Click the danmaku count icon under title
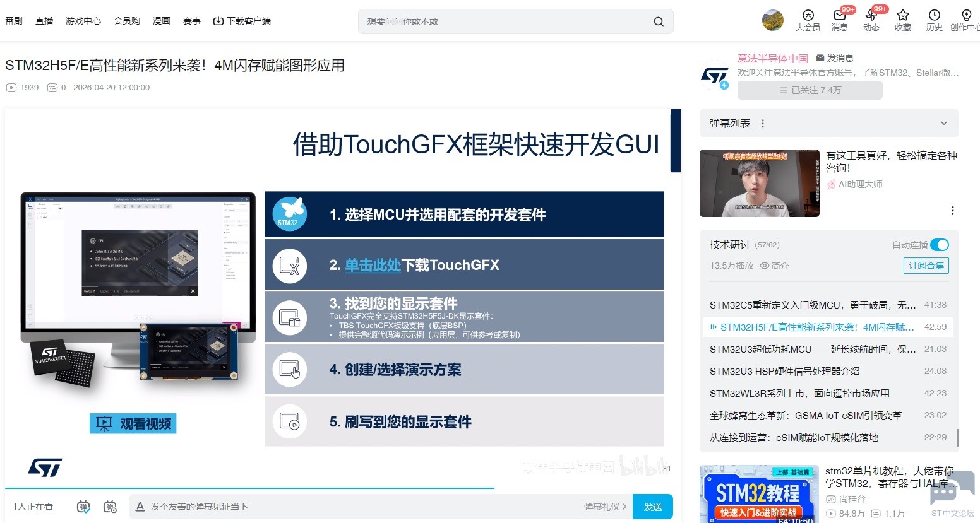The height and width of the screenshot is (523, 980). [52, 88]
